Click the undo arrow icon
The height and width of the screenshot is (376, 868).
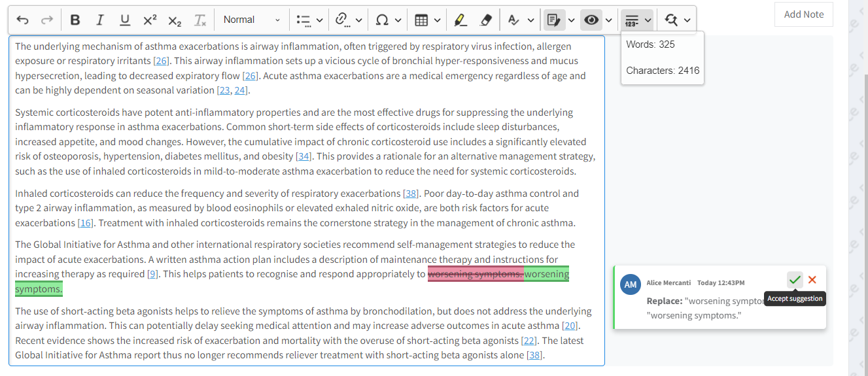pos(22,20)
